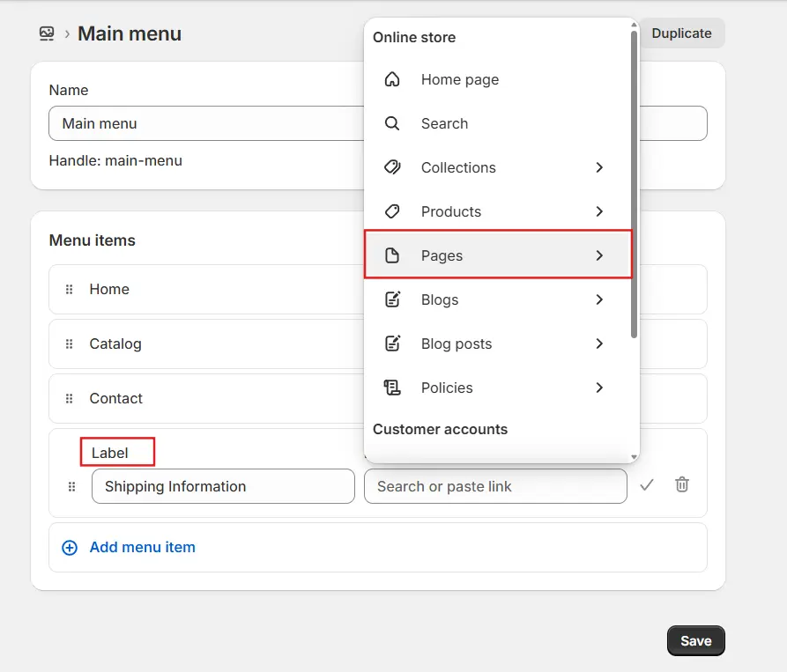Click the trash icon beside Shipping Information

[x=681, y=485]
